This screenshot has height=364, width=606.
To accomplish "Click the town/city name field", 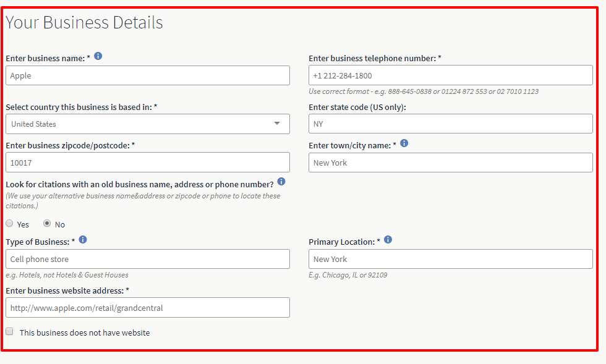I will pos(451,163).
